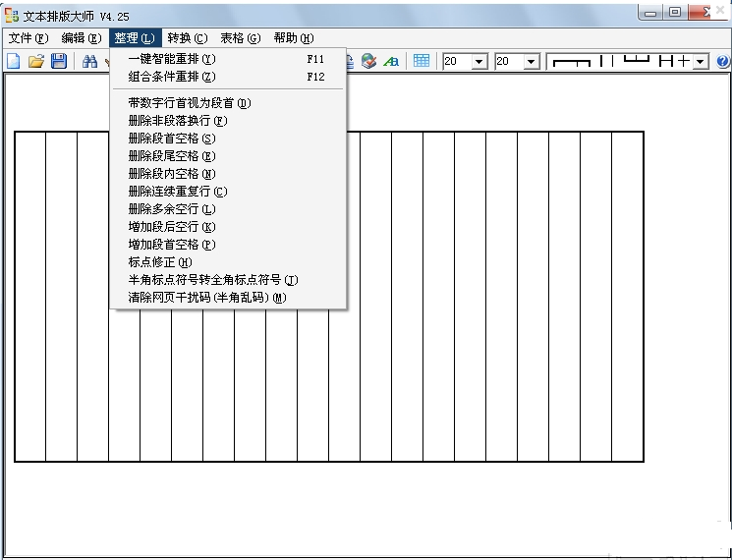Screen dimensions: 732x560
Task: Click the binoculars Find icon
Action: point(89,61)
